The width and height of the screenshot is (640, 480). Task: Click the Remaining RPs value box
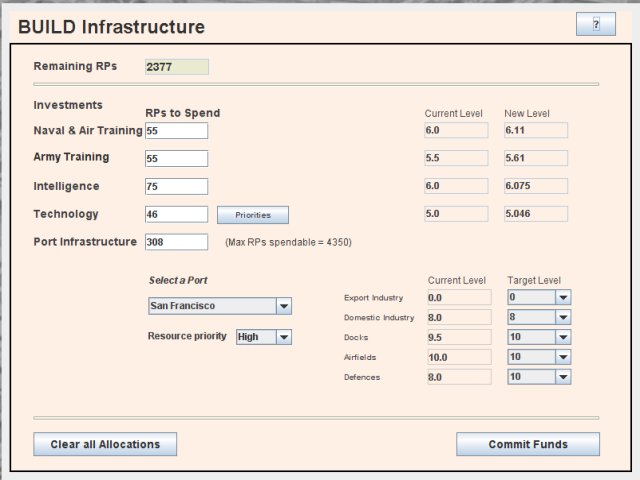[177, 67]
